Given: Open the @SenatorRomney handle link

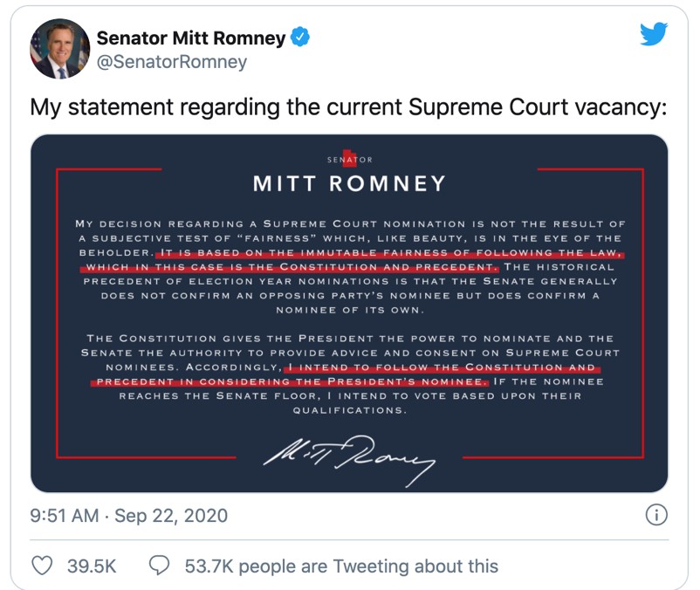Looking at the screenshot, I should [171, 62].
